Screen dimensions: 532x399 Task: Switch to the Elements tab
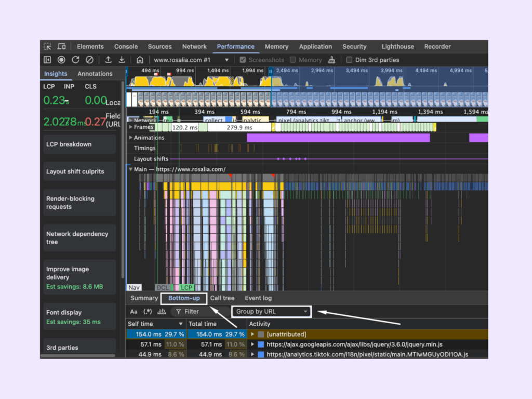[x=90, y=46]
